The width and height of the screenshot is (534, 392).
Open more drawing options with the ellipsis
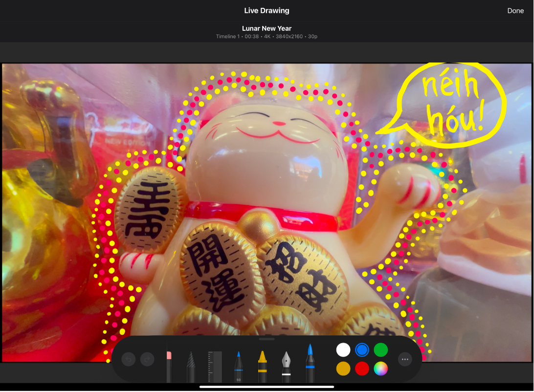pos(405,359)
